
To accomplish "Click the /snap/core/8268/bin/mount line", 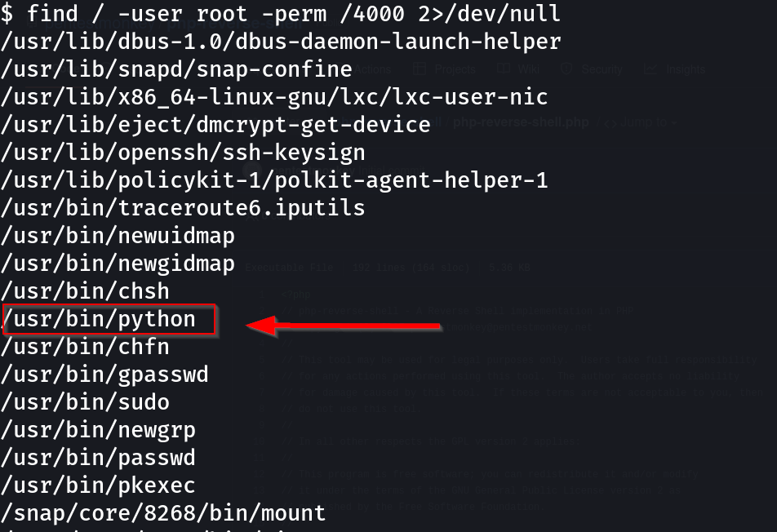I will click(163, 513).
